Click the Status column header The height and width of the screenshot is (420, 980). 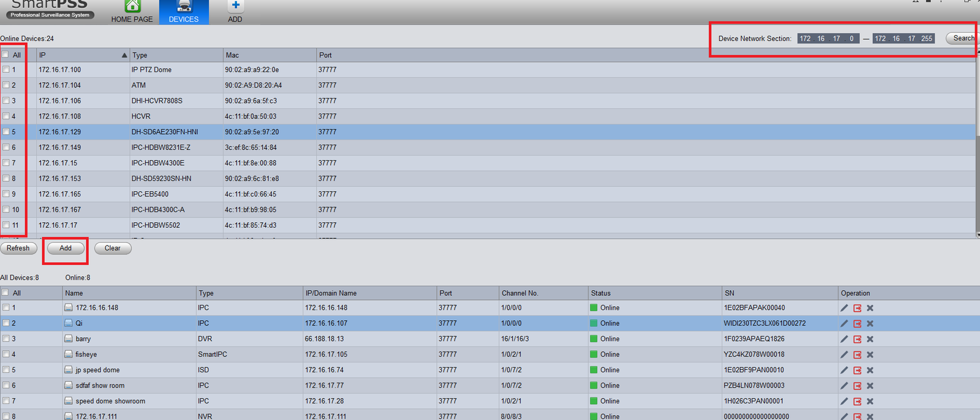(x=654, y=293)
